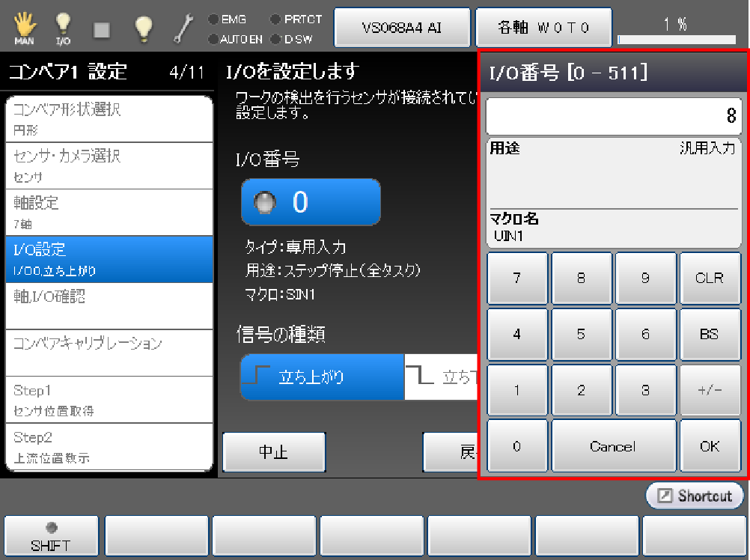Select the falling edge signal option

click(x=442, y=377)
